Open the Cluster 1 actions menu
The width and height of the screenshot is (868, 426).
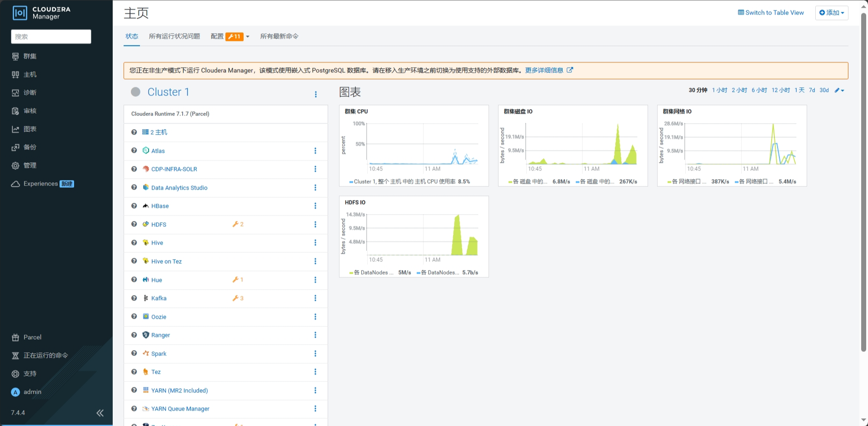pyautogui.click(x=316, y=94)
